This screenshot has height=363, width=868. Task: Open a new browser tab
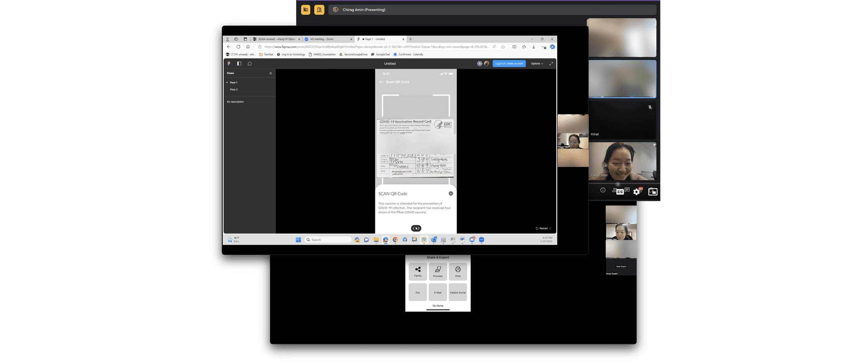pos(410,39)
